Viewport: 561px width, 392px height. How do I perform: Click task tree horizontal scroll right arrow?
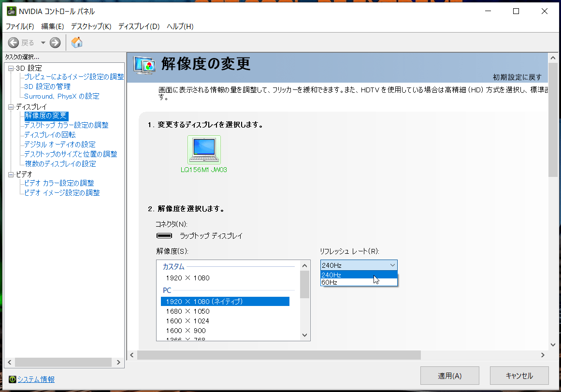pyautogui.click(x=118, y=363)
